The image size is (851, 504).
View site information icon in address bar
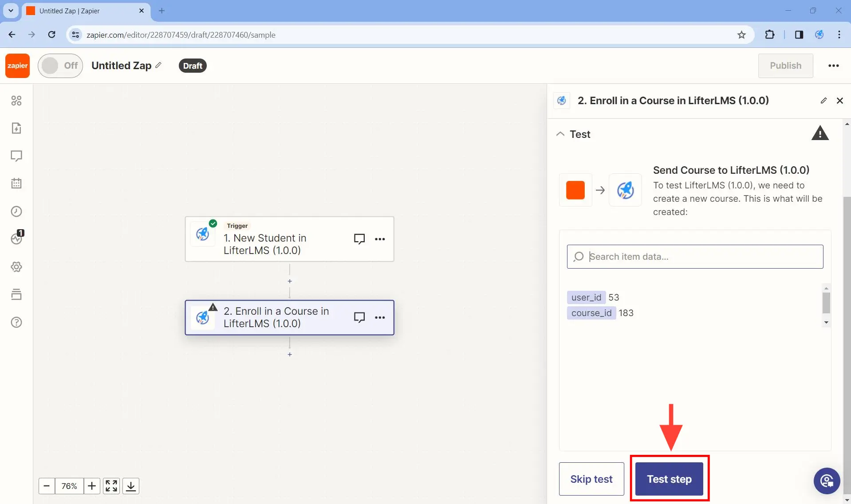(x=76, y=35)
